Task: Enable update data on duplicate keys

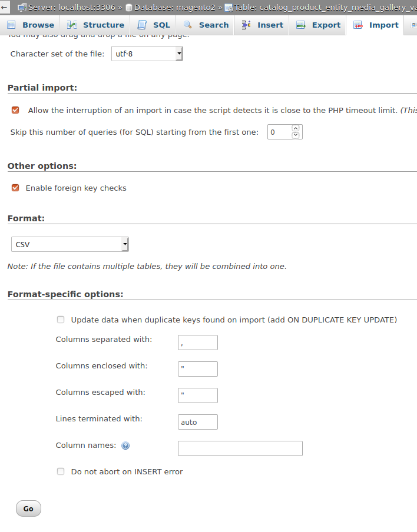Action: [61, 319]
